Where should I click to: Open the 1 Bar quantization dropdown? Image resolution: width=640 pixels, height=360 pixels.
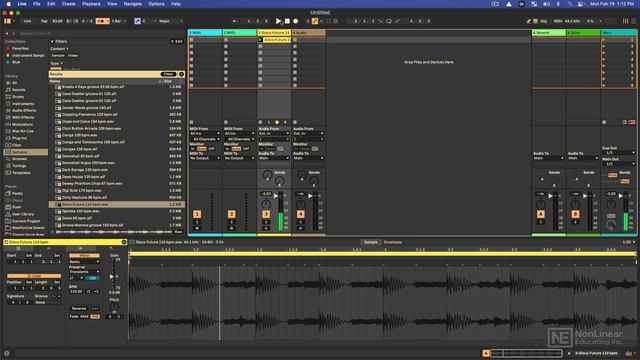tap(118, 21)
